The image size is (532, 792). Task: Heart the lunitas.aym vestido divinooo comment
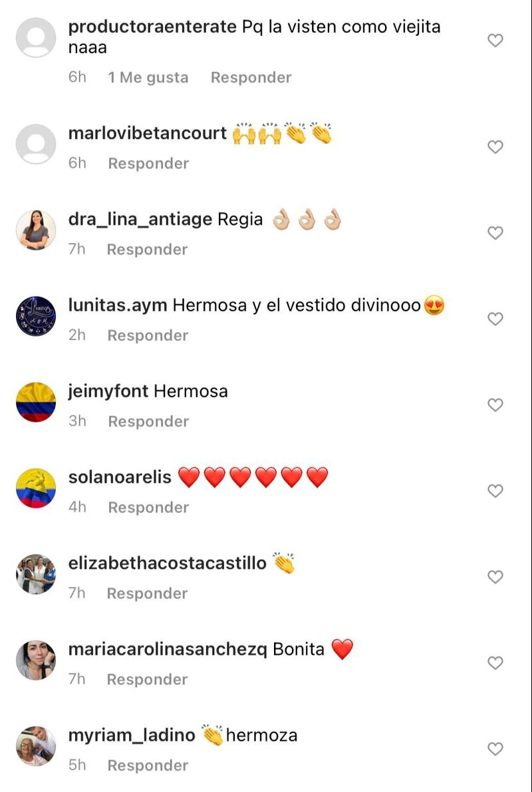pyautogui.click(x=495, y=319)
